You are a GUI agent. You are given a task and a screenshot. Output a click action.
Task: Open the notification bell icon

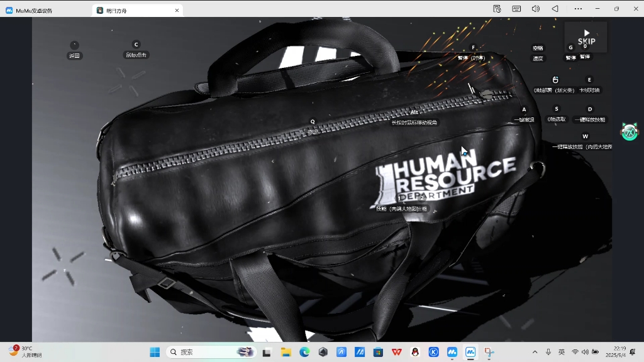pyautogui.click(x=633, y=352)
